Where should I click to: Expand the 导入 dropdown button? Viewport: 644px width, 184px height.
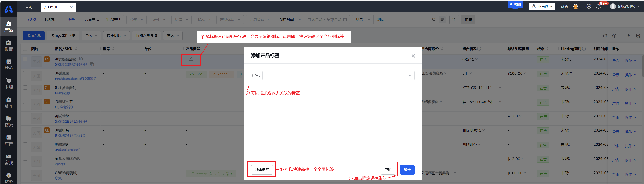91,36
